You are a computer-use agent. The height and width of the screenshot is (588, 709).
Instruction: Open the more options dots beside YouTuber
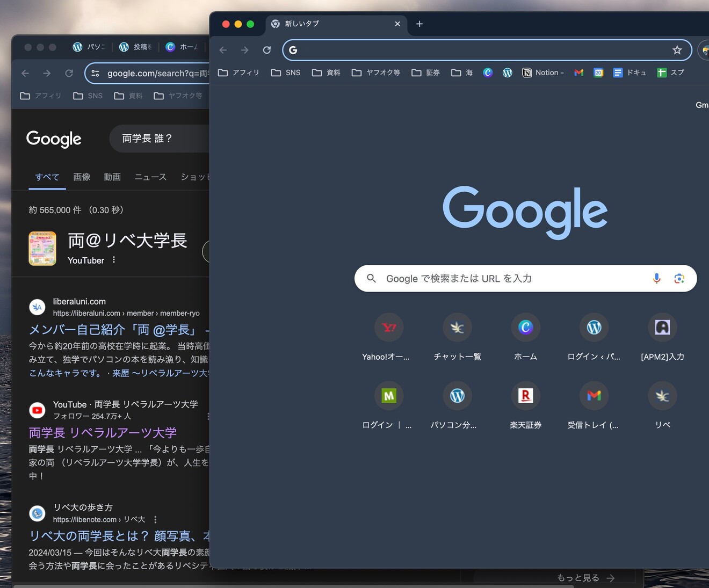click(x=114, y=260)
